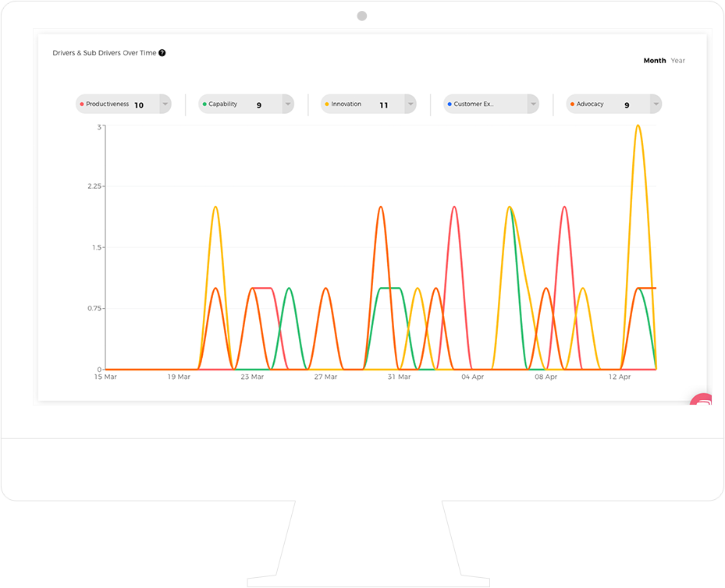Expand the Productiveness dropdown arrow
The width and height of the screenshot is (725, 588).
pos(165,104)
